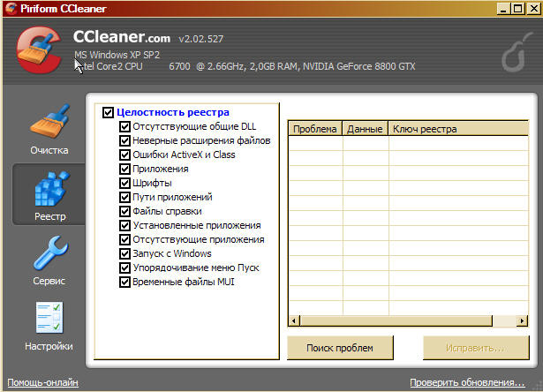The height and width of the screenshot is (392, 543).
Task: Toggle Отсутствующие приложения checkbox
Action: click(x=124, y=239)
